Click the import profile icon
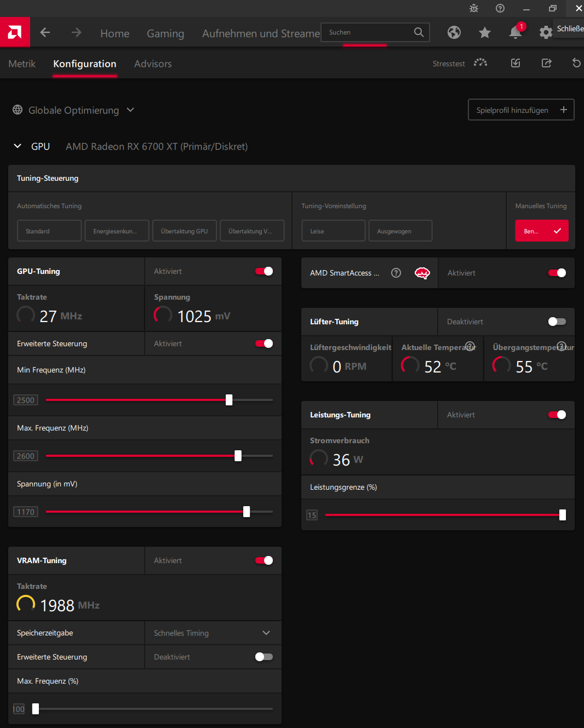Screen dimensions: 584x728 point(516,63)
